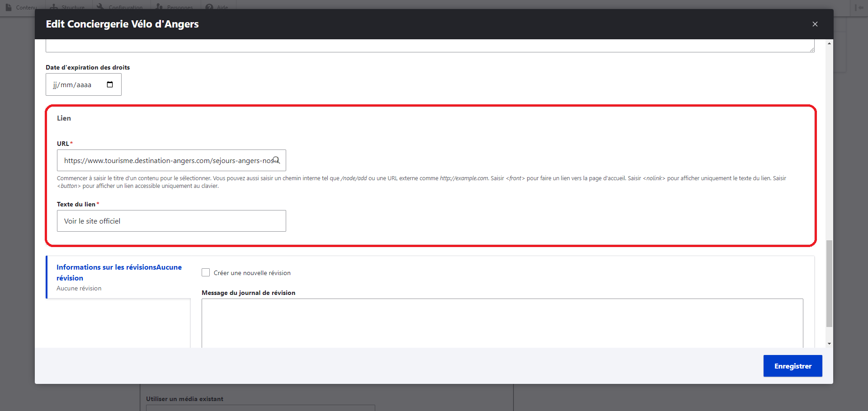Click the Contenu icon in the admin toolbar

[8, 7]
